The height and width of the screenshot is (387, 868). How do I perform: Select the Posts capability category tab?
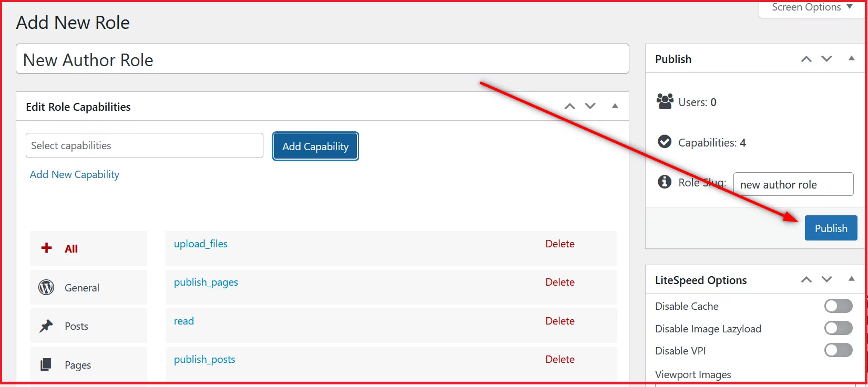click(88, 326)
